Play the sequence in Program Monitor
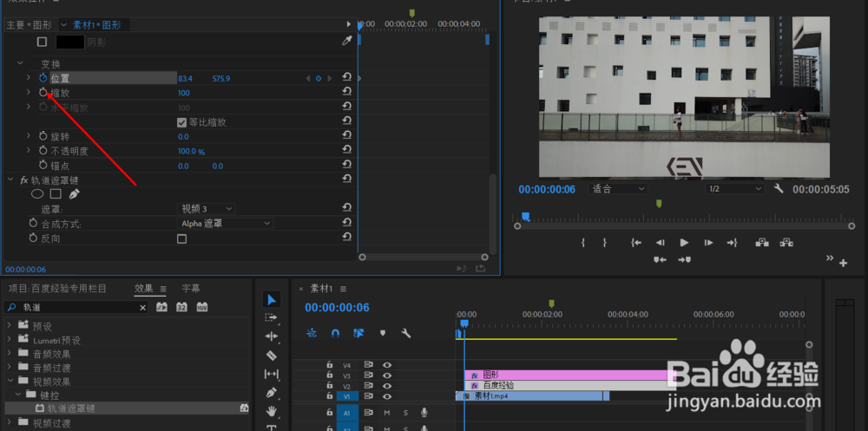This screenshot has height=431, width=868. click(684, 242)
